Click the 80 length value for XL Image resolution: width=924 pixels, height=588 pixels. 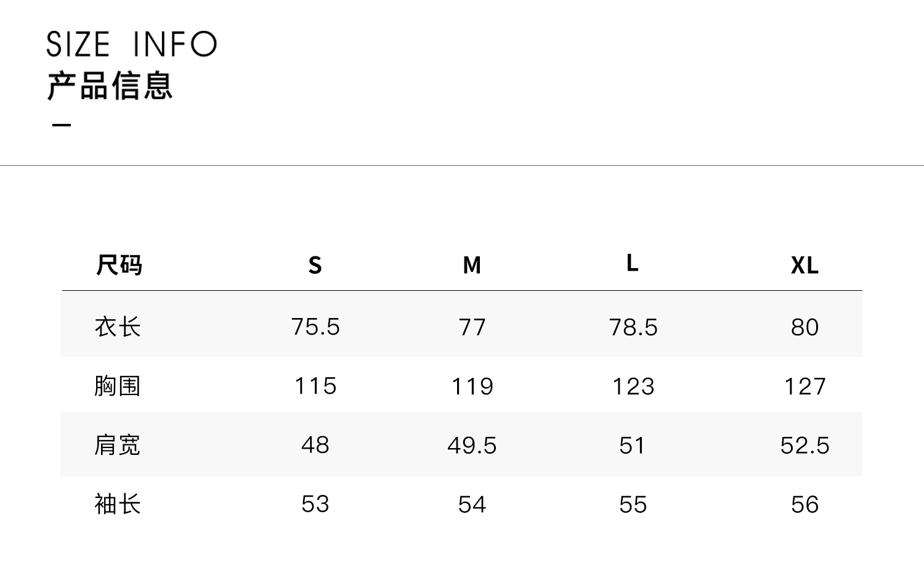pyautogui.click(x=804, y=327)
